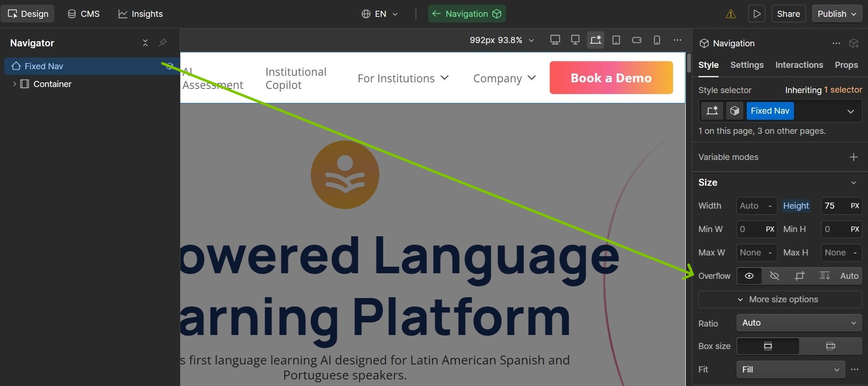Exit component via green Navigation button
The width and height of the screenshot is (868, 386).
pyautogui.click(x=467, y=14)
